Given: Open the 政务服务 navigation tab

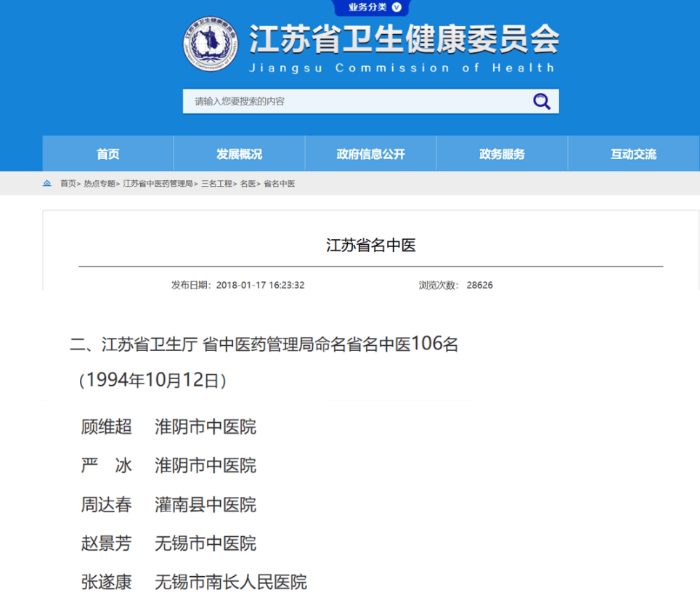Looking at the screenshot, I should (x=502, y=153).
